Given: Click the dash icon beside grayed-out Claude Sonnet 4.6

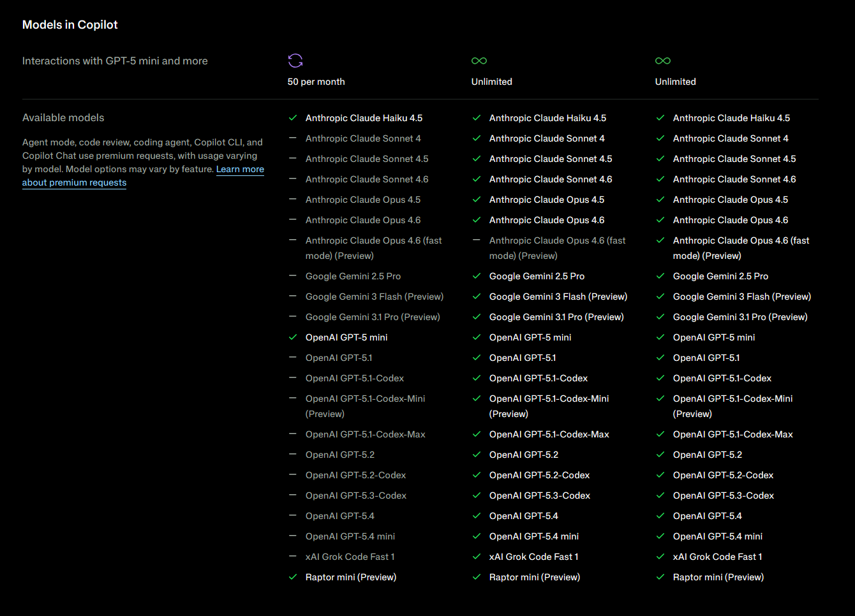Looking at the screenshot, I should pyautogui.click(x=293, y=179).
